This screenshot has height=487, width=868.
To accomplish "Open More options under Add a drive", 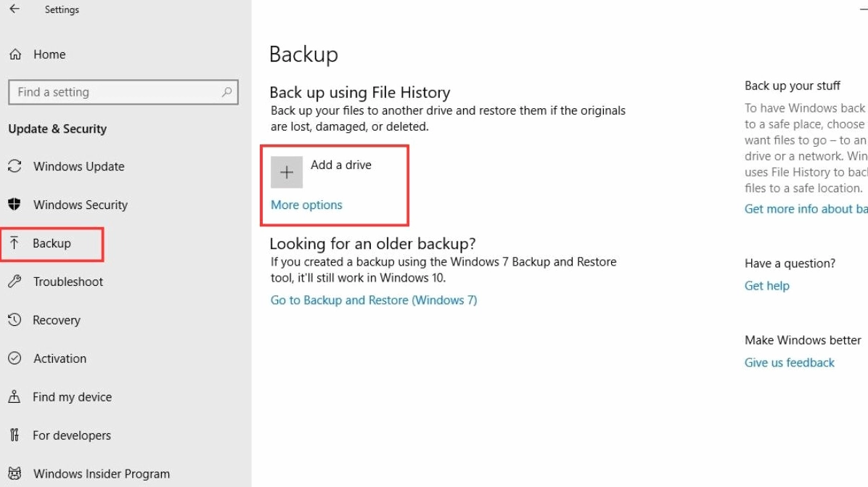I will [x=306, y=205].
